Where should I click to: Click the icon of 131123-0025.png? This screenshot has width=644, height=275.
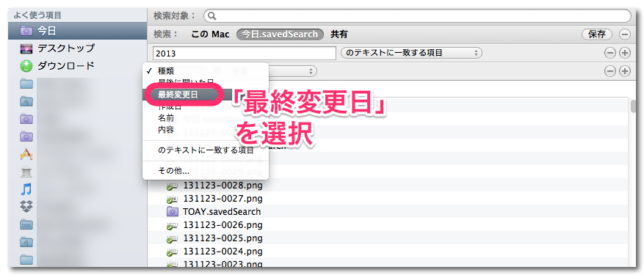172,238
